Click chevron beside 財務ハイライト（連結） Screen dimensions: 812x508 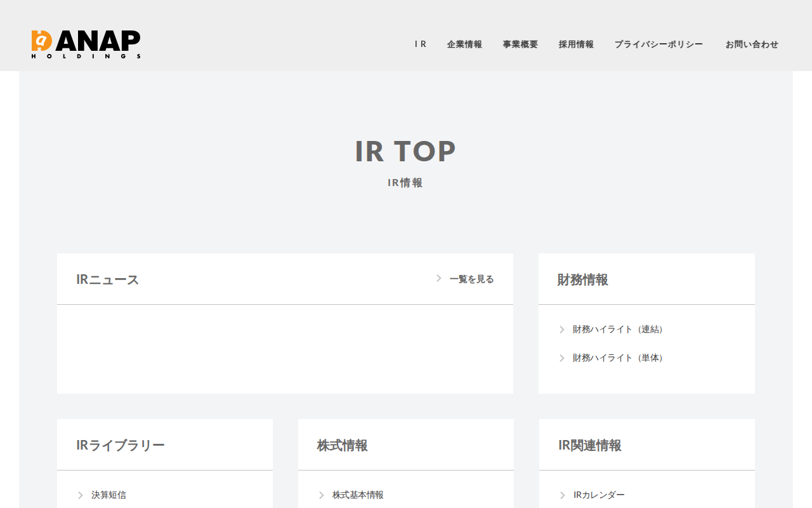pyautogui.click(x=561, y=330)
